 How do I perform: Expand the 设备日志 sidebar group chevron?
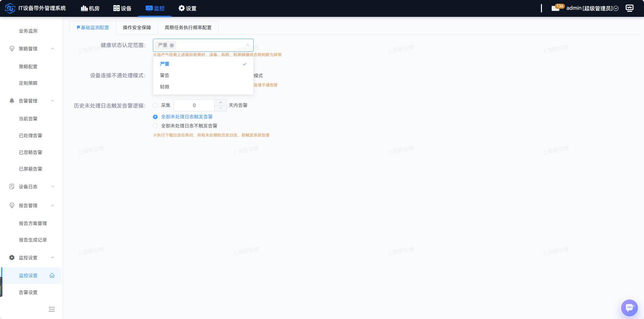[53, 186]
